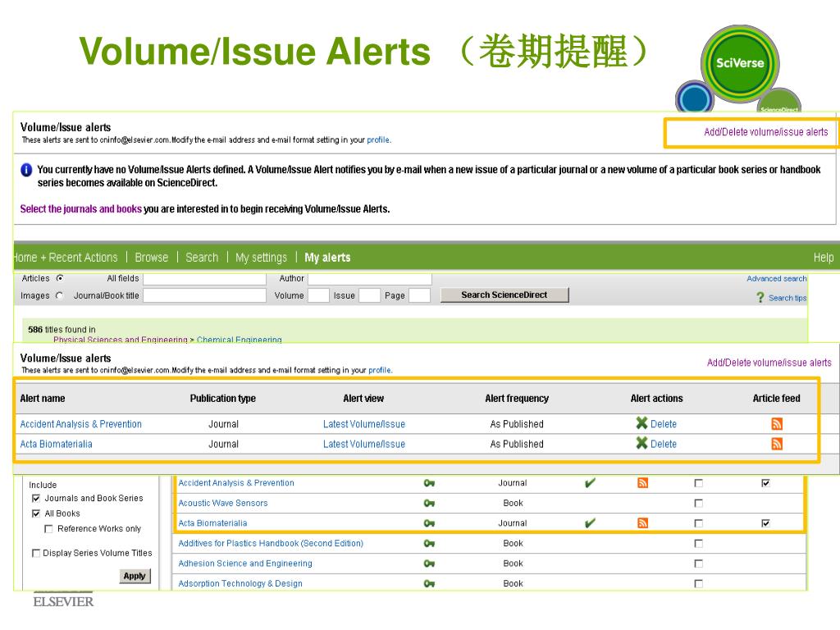This screenshot has height=630, width=840.
Task: Open Latest Volume/Issue for Acta Biomaterialia
Action: tap(363, 444)
